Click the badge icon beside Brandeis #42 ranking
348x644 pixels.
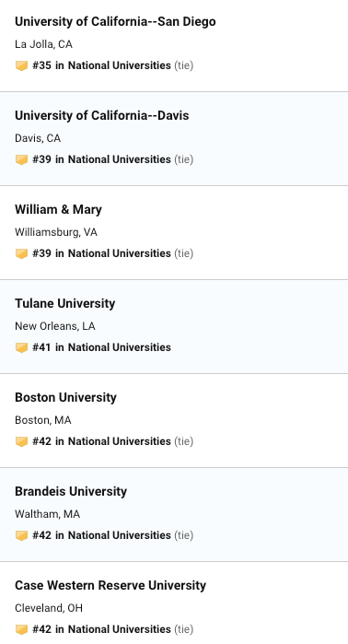pos(21,536)
